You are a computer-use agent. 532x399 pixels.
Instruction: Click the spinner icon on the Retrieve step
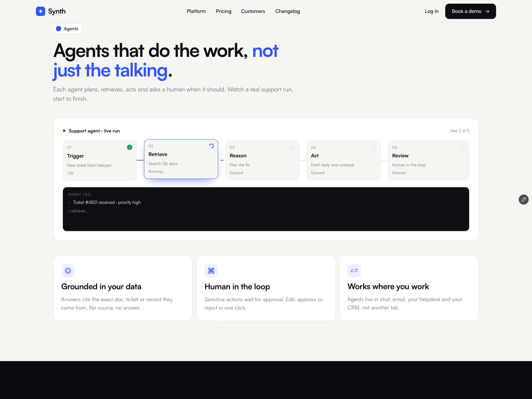coord(211,146)
